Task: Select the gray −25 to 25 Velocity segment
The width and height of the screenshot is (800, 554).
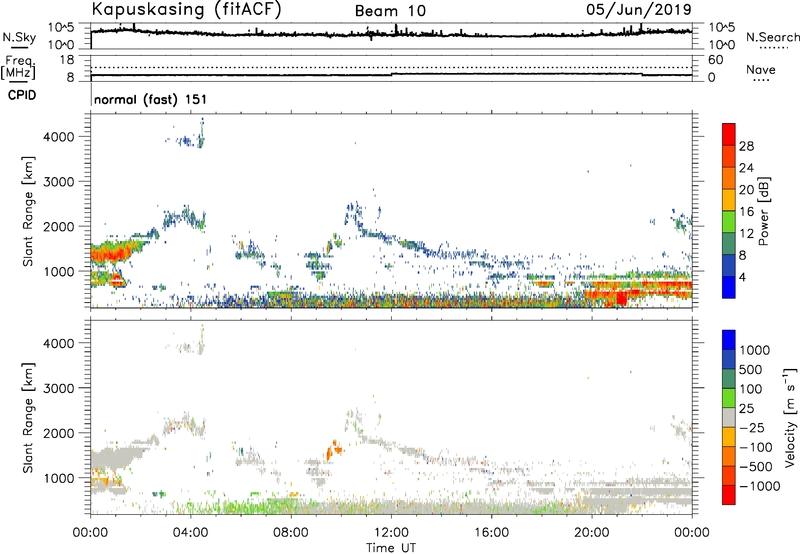Action: (729, 417)
